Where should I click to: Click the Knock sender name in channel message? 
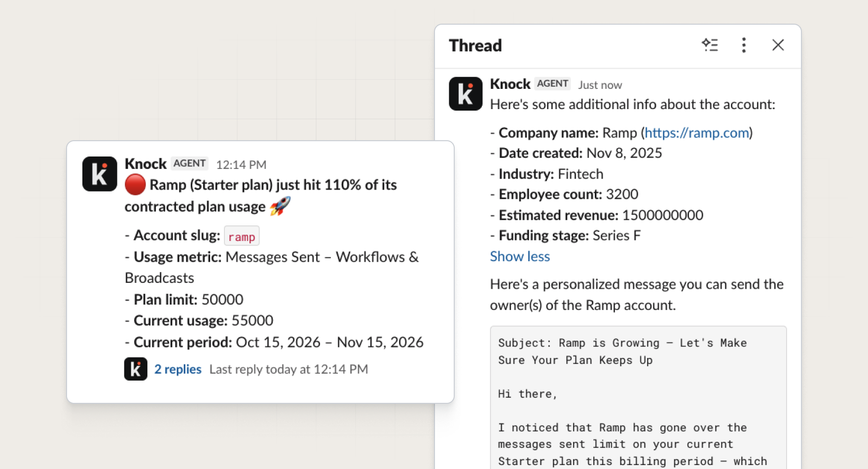pyautogui.click(x=145, y=163)
